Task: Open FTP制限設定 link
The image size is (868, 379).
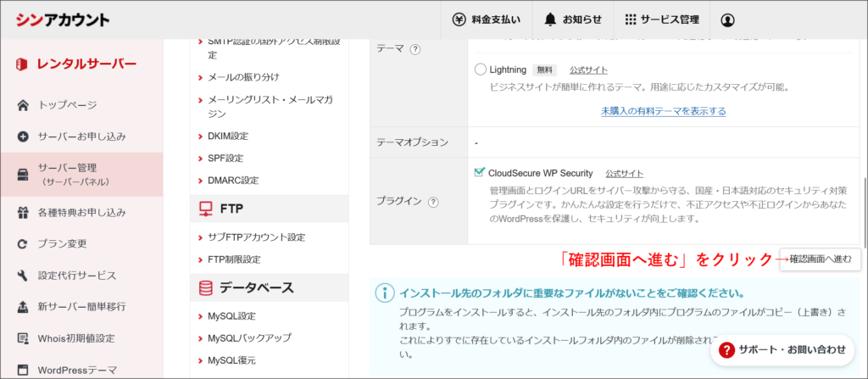Action: coord(234,259)
